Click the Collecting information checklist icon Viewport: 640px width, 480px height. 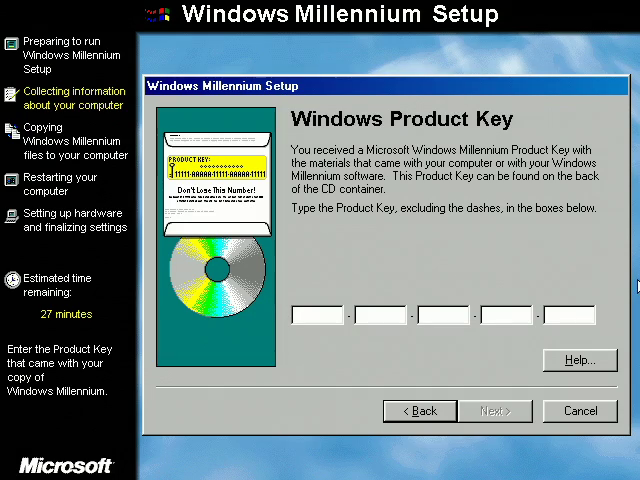coord(11,94)
